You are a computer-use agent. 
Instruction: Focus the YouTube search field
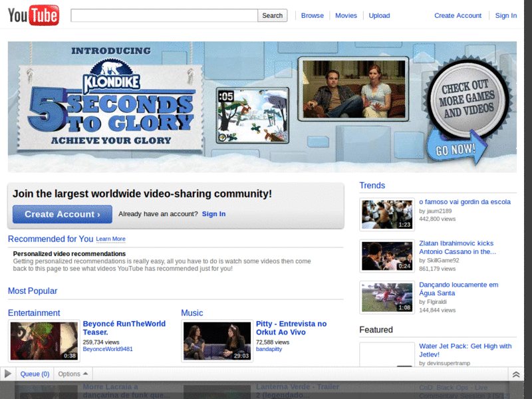click(164, 15)
